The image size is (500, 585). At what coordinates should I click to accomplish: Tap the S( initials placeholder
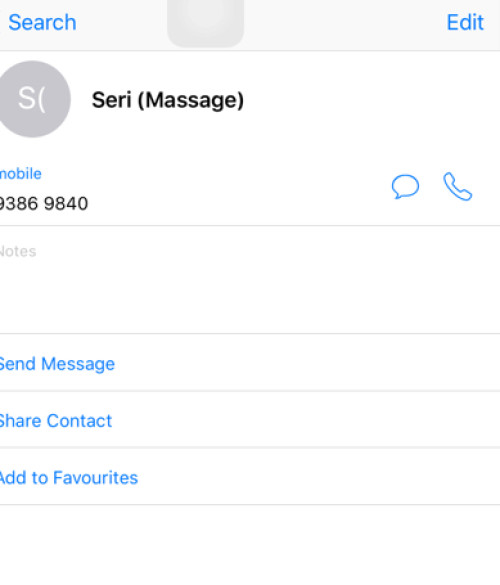pyautogui.click(x=31, y=99)
